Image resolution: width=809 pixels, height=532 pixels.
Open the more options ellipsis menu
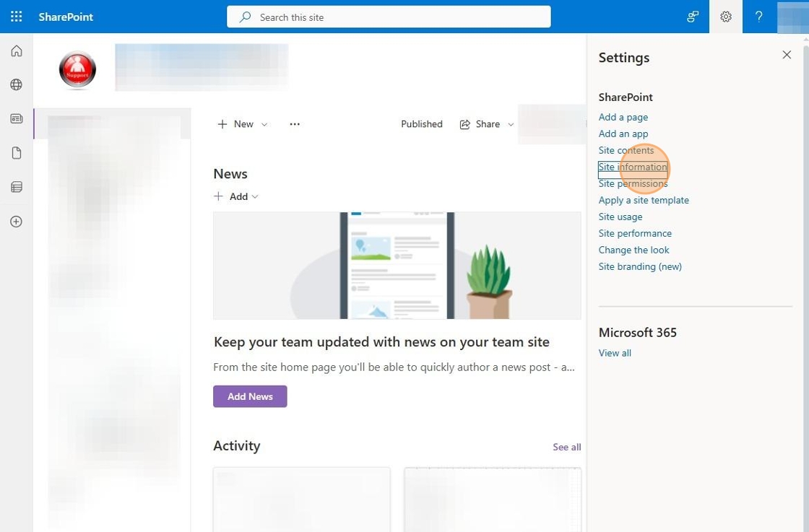[x=295, y=124]
